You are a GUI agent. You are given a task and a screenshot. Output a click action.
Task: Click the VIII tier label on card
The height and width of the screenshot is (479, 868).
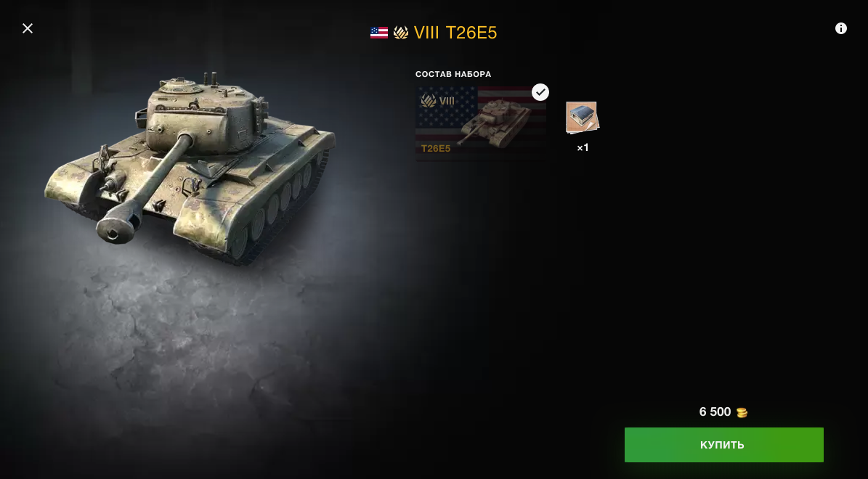[x=447, y=101]
